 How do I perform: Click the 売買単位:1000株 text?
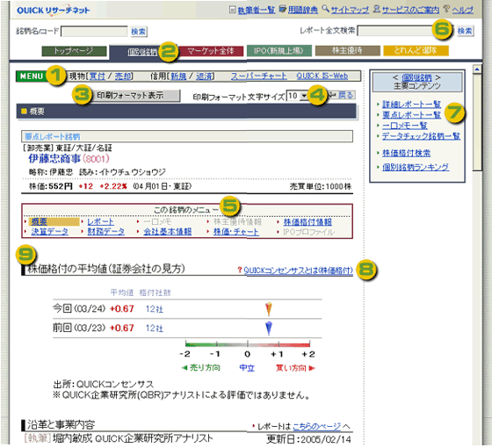(321, 186)
